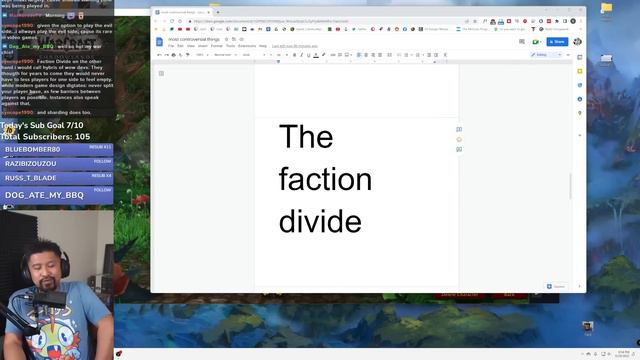Click the Redo icon in Docs toolbar
This screenshot has height=360, width=640.
(166, 55)
